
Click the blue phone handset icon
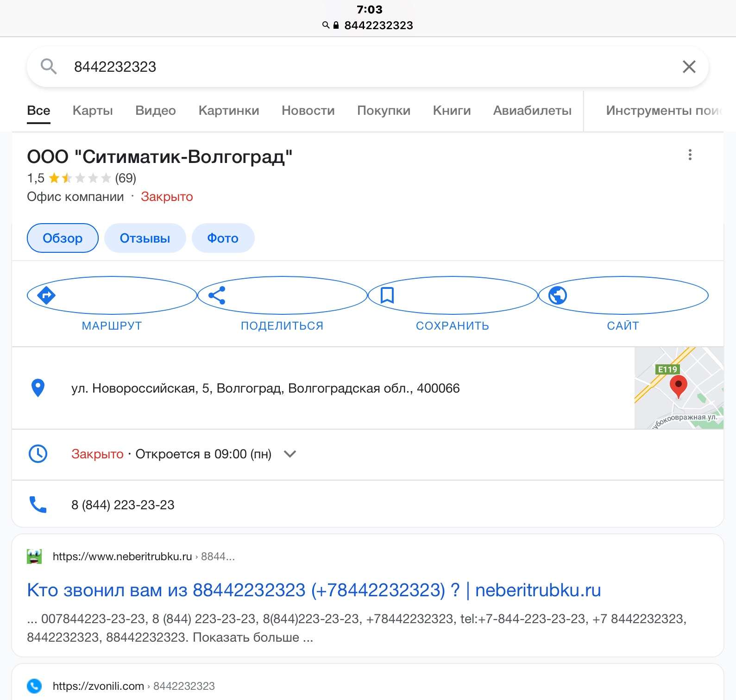[38, 505]
